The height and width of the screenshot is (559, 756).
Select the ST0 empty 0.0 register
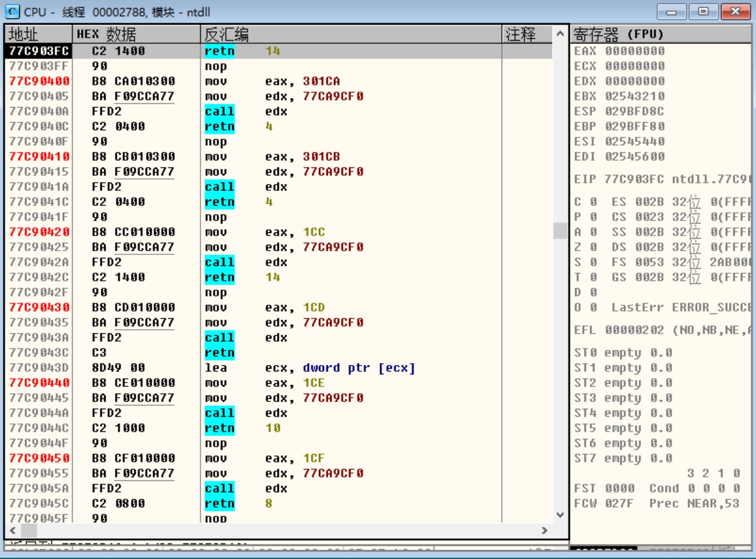tap(624, 352)
